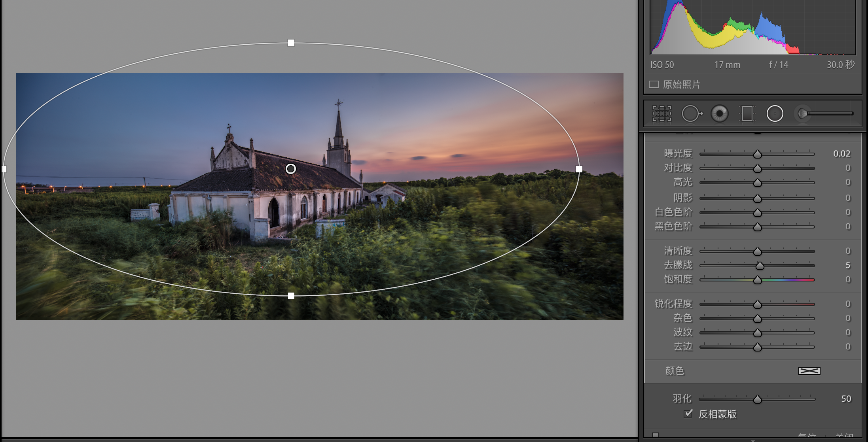Click the bottom handle of radial ellipse
868x442 pixels.
(x=291, y=296)
